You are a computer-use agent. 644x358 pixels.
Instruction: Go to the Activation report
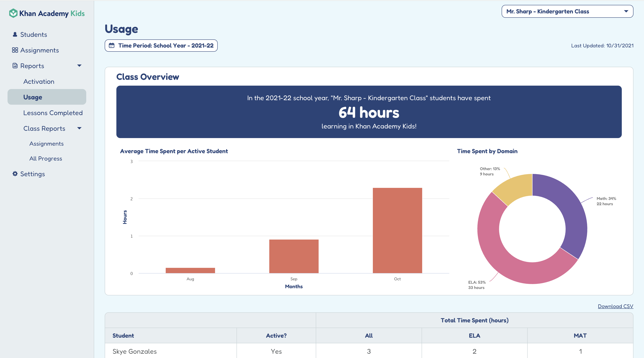[39, 81]
